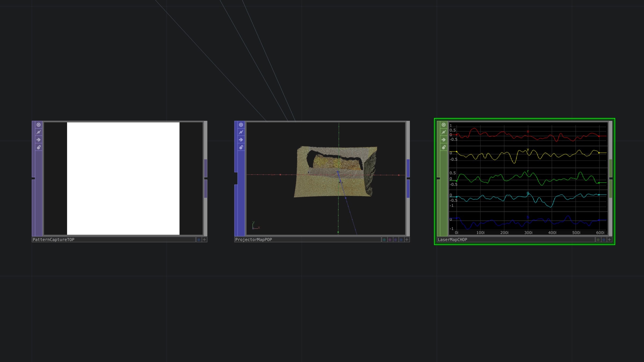Toggle the Viewer flag on PatternCaptureTOP
This screenshot has height=362, width=644.
tap(39, 125)
